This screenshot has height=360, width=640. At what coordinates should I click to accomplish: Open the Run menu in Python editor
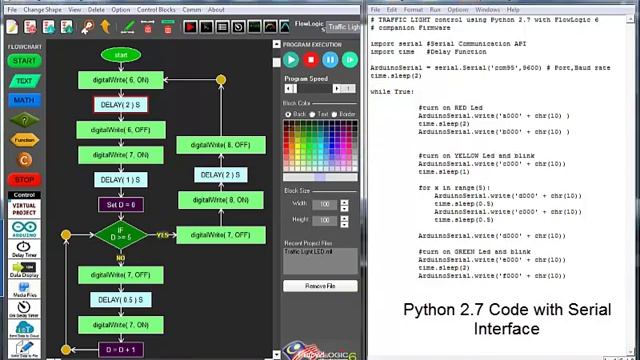tap(435, 9)
